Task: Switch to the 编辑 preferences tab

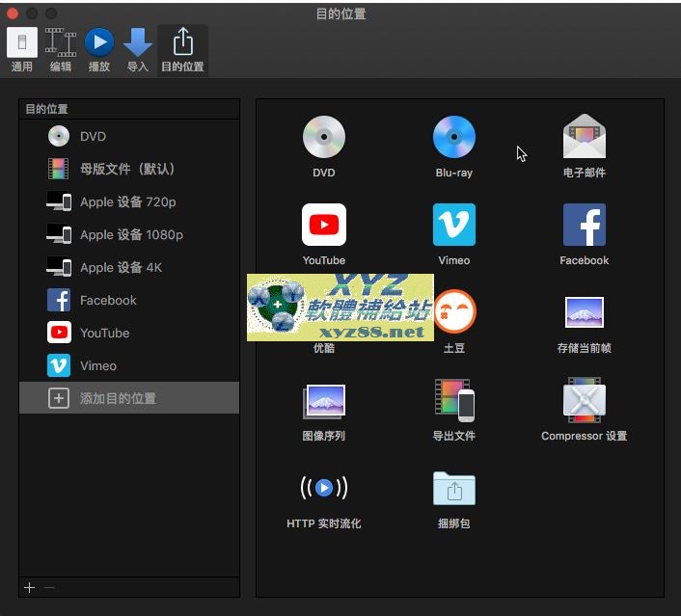Action: [61, 50]
